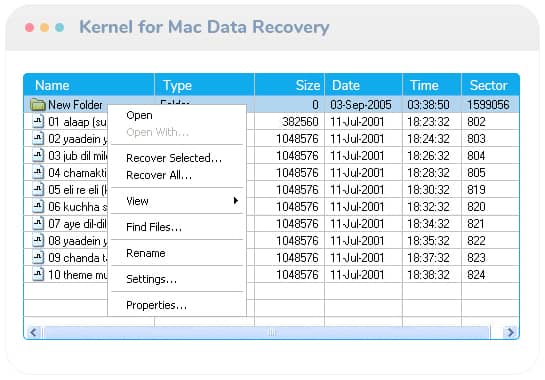Open Find Files… from the context menu

point(154,227)
